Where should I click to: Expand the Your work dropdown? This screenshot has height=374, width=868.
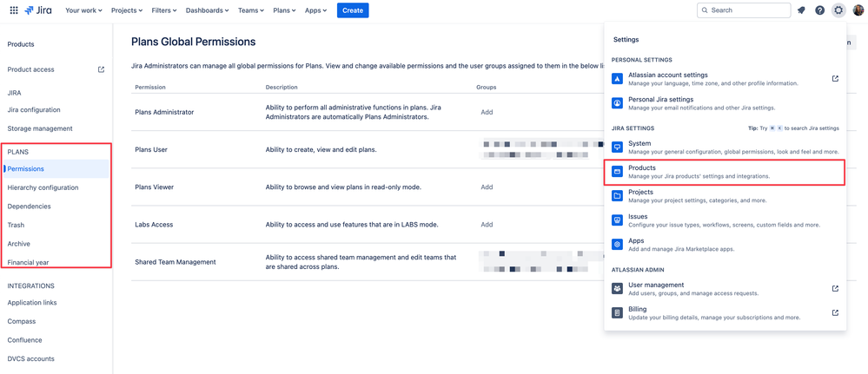pyautogui.click(x=83, y=10)
